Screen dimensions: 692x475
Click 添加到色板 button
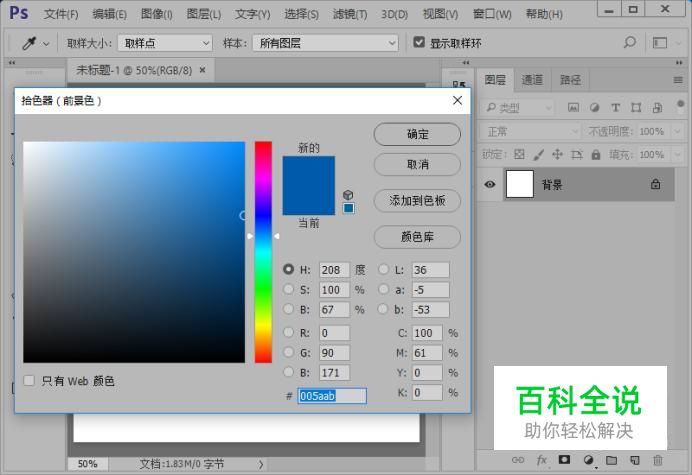(x=417, y=201)
